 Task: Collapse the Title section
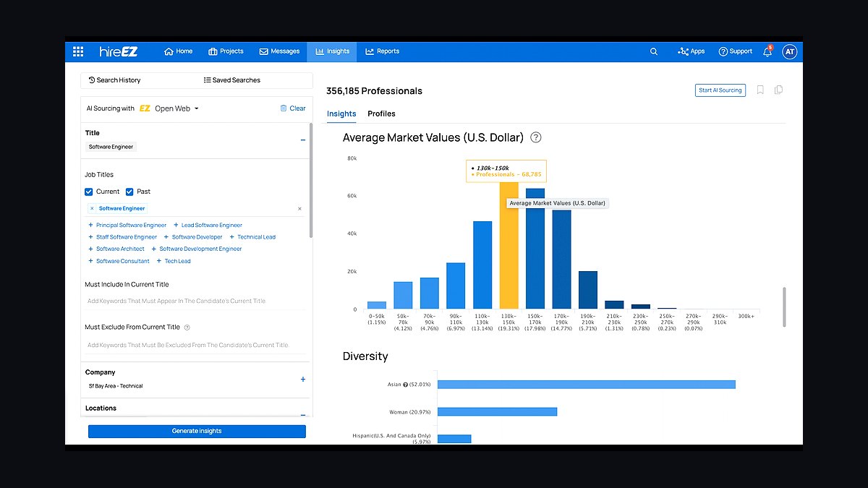click(x=303, y=140)
